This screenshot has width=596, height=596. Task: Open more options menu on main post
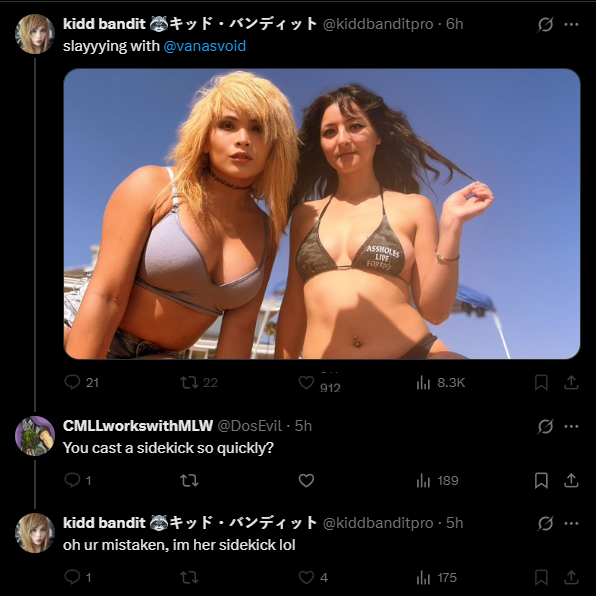click(571, 24)
